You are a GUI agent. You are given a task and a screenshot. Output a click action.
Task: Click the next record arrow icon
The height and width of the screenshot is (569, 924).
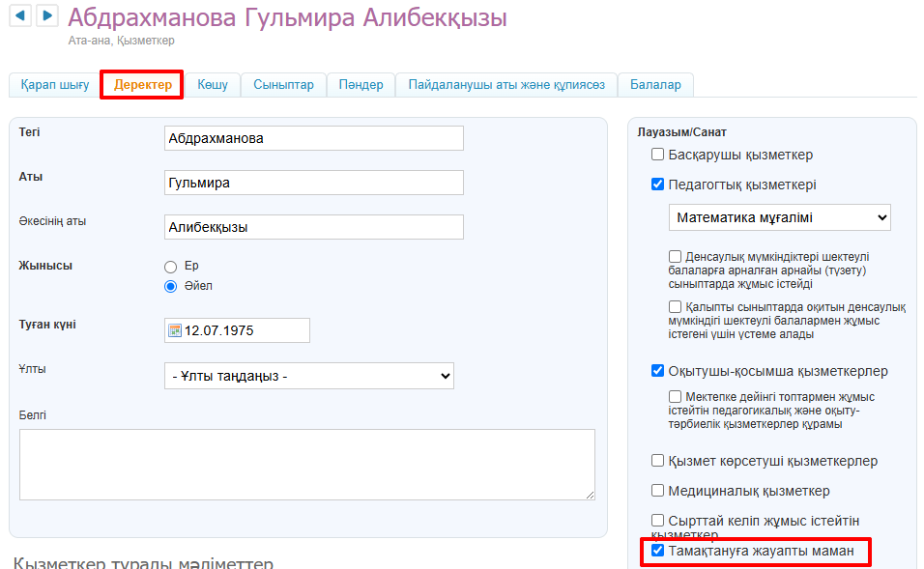click(46, 16)
